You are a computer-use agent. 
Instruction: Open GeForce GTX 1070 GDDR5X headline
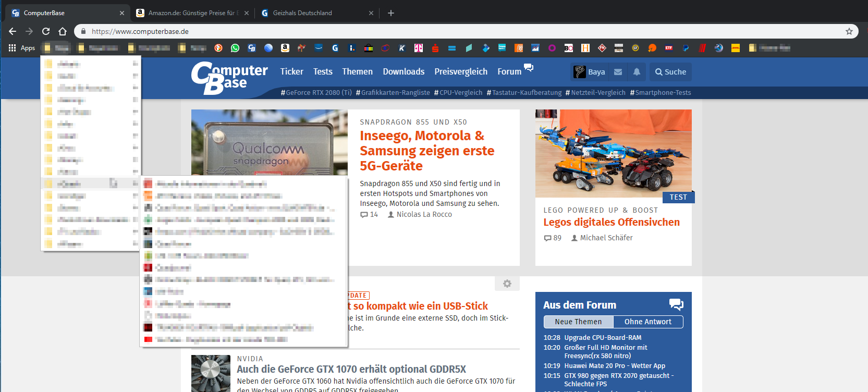tap(351, 369)
